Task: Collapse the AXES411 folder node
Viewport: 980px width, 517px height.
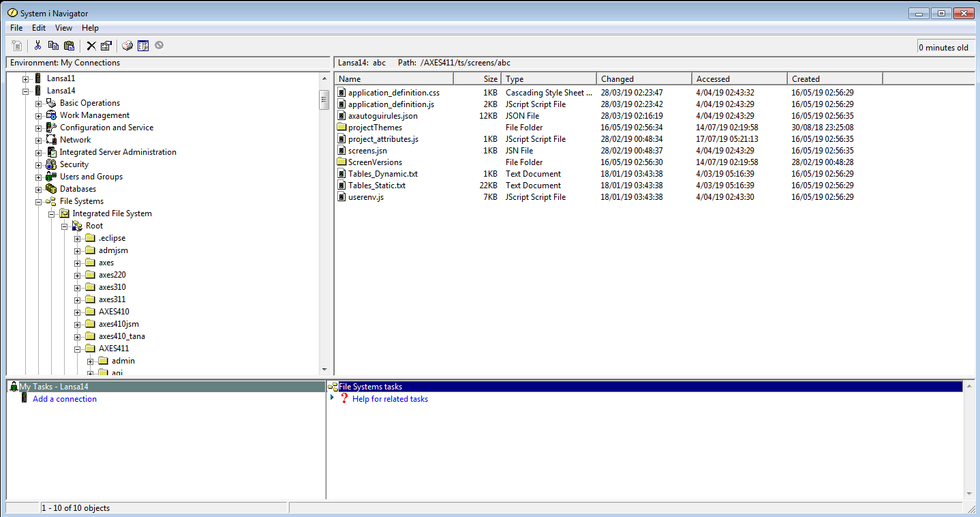Action: (x=78, y=349)
